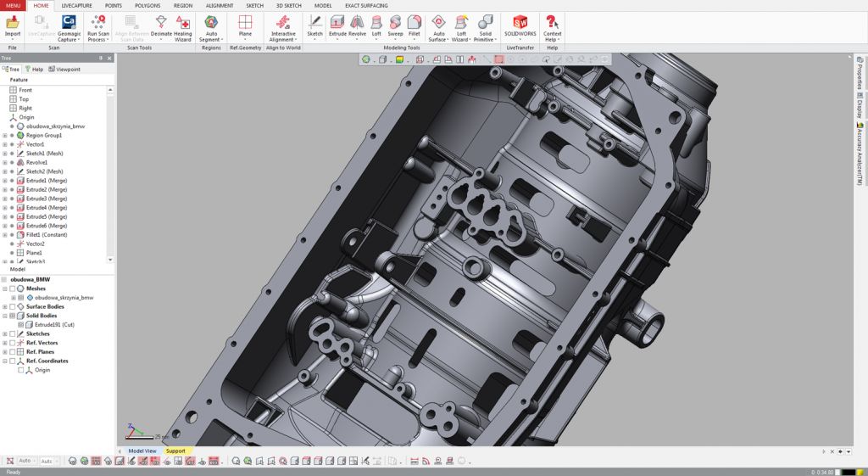Screen dimensions: 868x476
Task: Open the EXACT SURFACING ribbon tab
Action: (367, 5)
